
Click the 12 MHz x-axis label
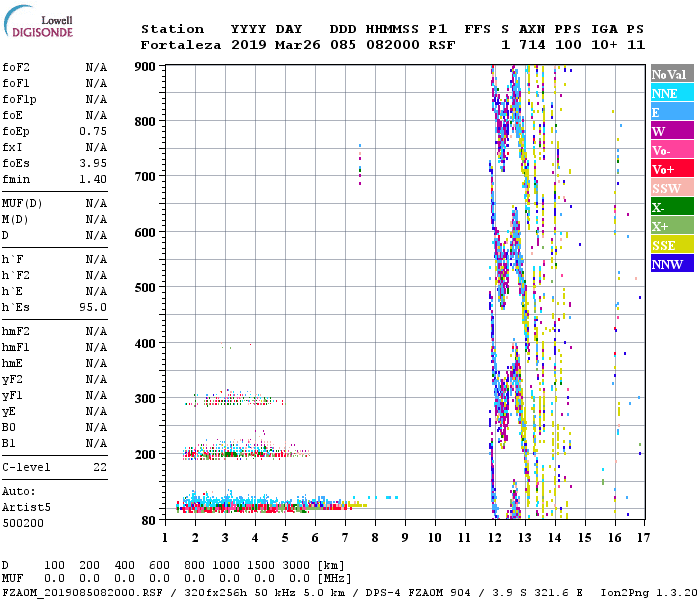click(x=495, y=538)
